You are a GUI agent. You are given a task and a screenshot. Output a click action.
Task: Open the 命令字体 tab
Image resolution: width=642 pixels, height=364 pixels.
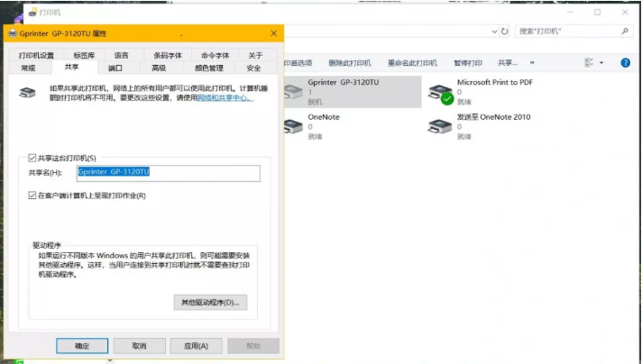pyautogui.click(x=215, y=55)
